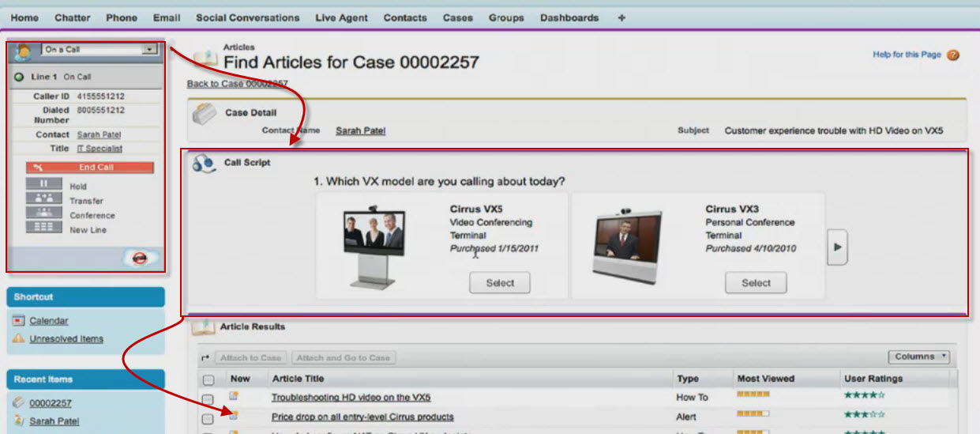This screenshot has height=434, width=980.
Task: Click the help question mark icon
Action: (x=953, y=55)
